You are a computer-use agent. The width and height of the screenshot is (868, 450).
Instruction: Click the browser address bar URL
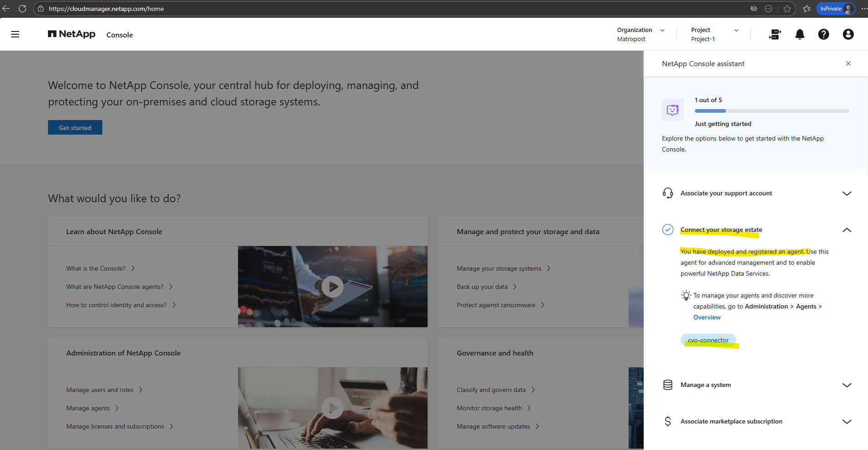(x=106, y=9)
